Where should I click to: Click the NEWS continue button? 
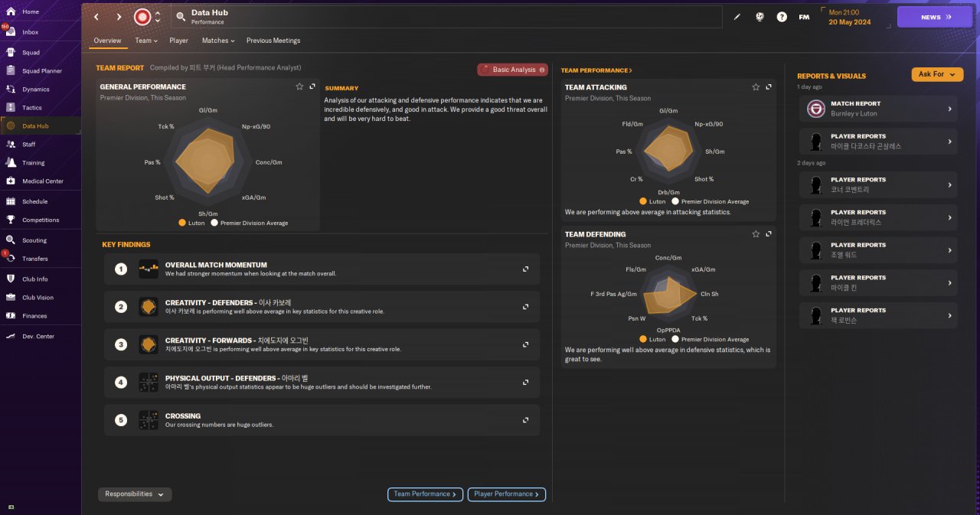click(935, 17)
